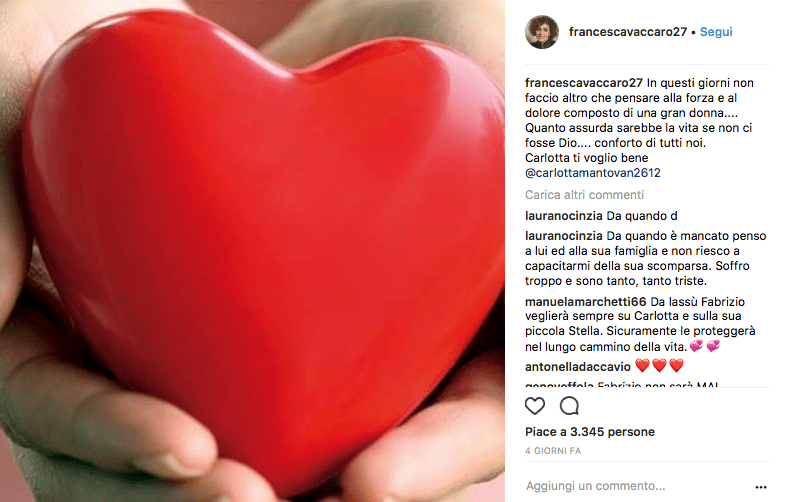Open lauranocinzia profile from first comment
This screenshot has width=785, height=502.
tap(564, 216)
